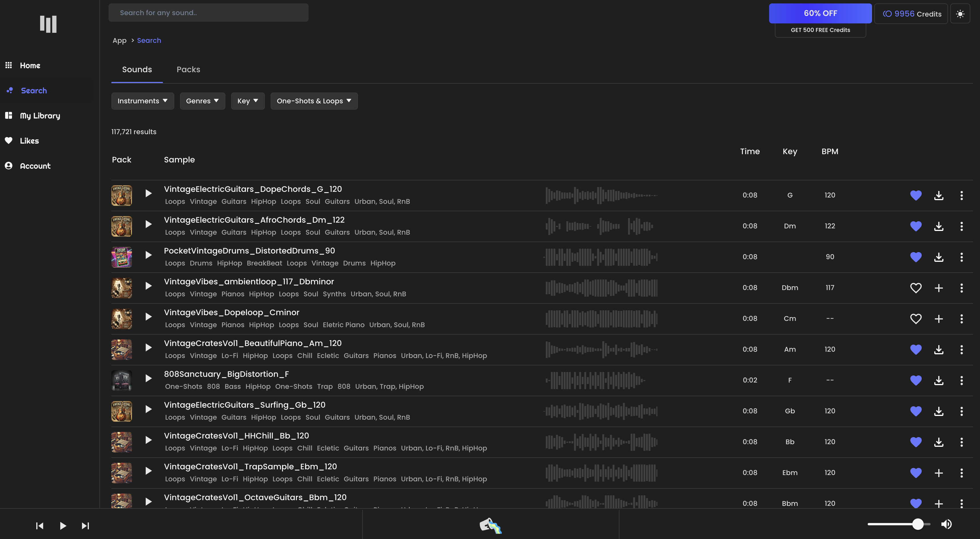Remove like from VintageCratesVol1_HHChill_Bb_120
This screenshot has height=539, width=980.
(x=915, y=442)
